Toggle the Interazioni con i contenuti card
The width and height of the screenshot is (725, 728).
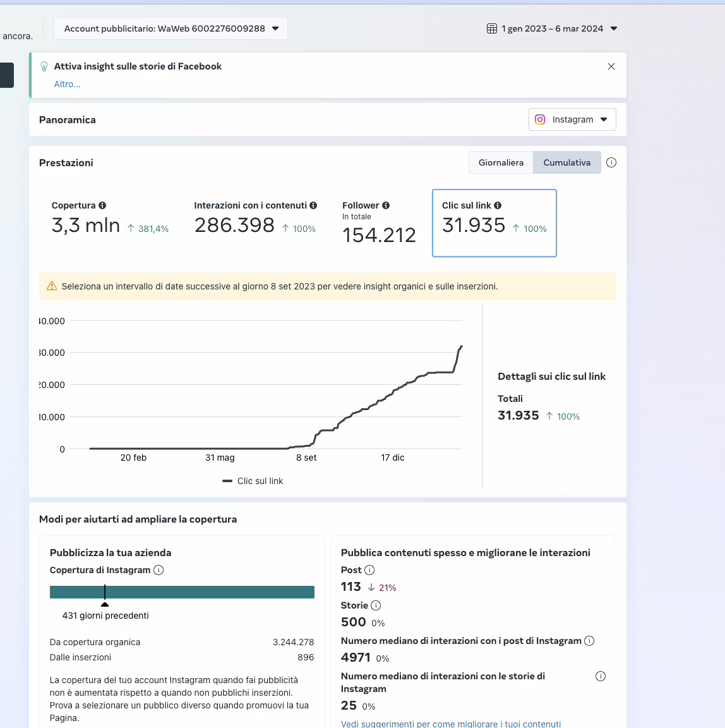(253, 221)
